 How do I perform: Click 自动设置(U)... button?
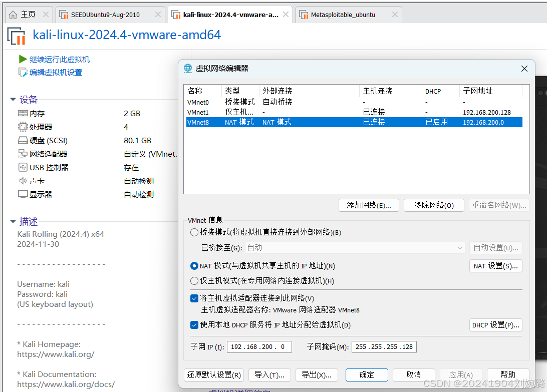[x=496, y=248]
